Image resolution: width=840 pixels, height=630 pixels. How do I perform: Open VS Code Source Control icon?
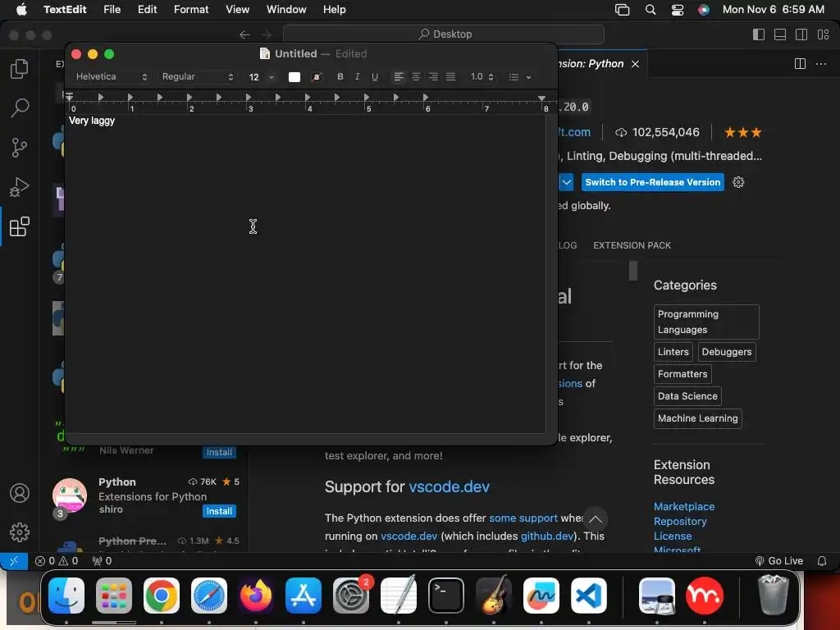pyautogui.click(x=20, y=148)
